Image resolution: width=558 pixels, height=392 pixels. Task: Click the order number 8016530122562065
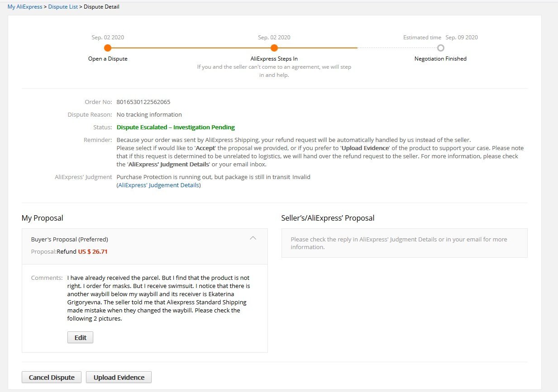point(143,102)
